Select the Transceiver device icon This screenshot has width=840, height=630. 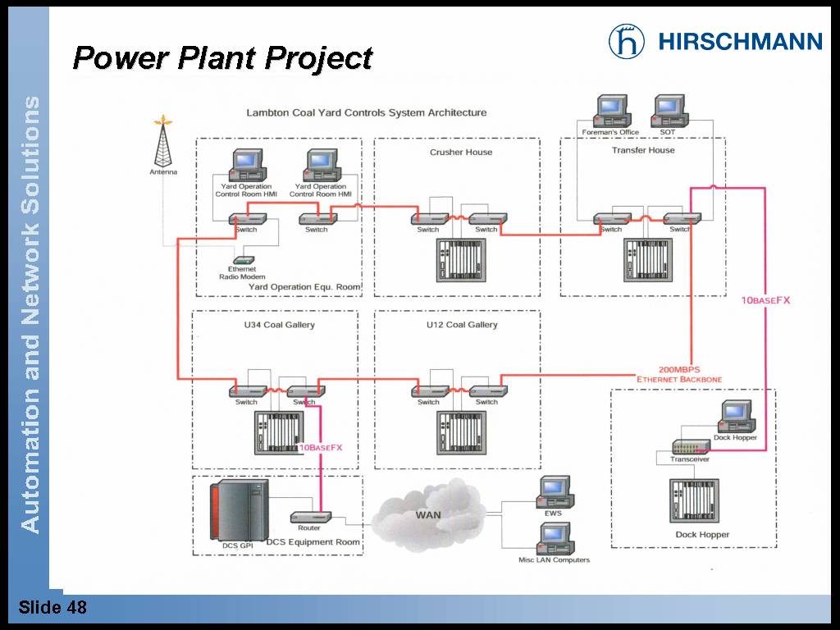pos(690,447)
